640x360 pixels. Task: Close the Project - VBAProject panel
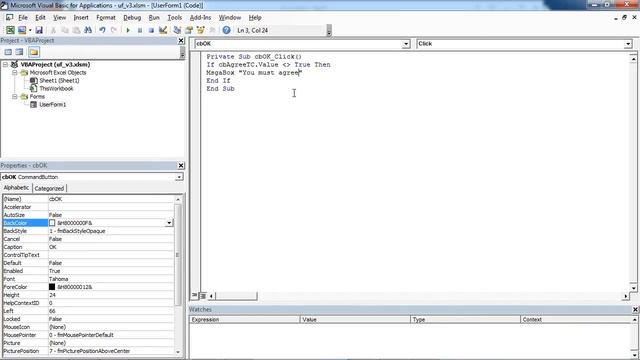181,40
